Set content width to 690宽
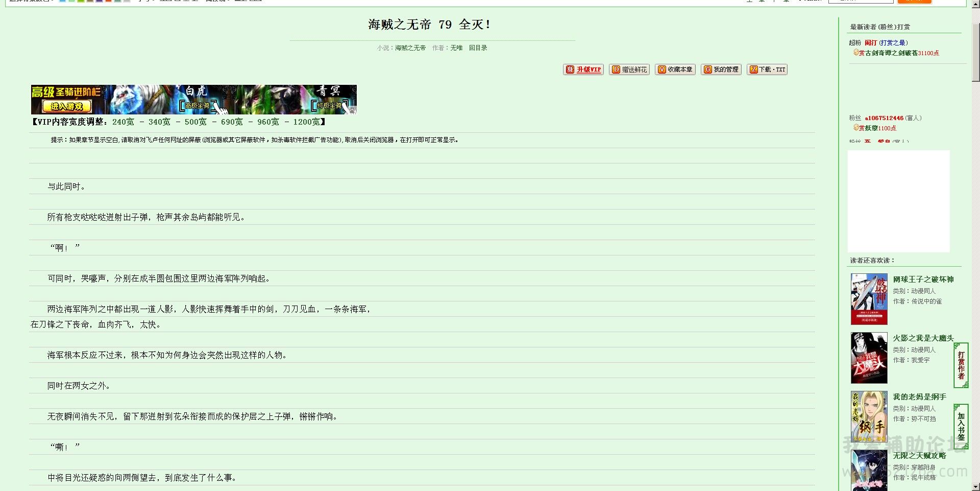 pos(232,122)
